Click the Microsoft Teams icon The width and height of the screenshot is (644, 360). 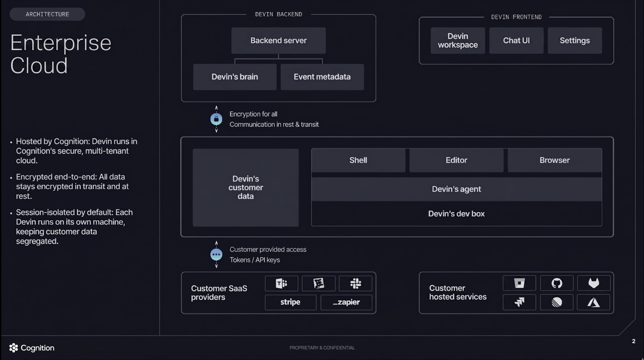281,283
